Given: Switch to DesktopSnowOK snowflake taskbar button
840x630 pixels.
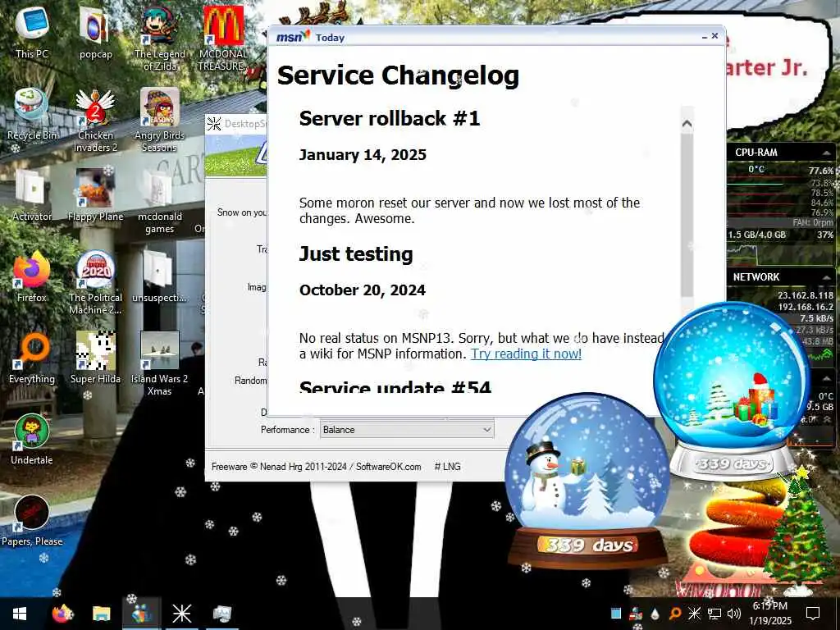Looking at the screenshot, I should tap(181, 614).
